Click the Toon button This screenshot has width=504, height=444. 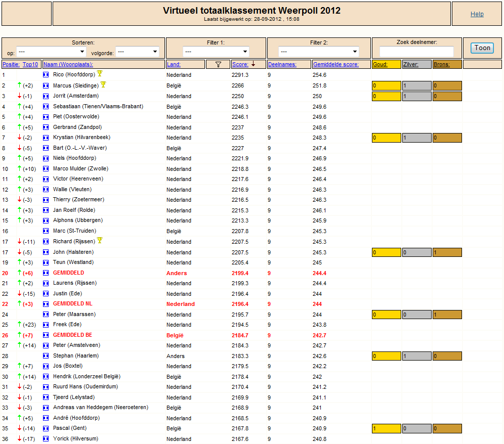(482, 48)
